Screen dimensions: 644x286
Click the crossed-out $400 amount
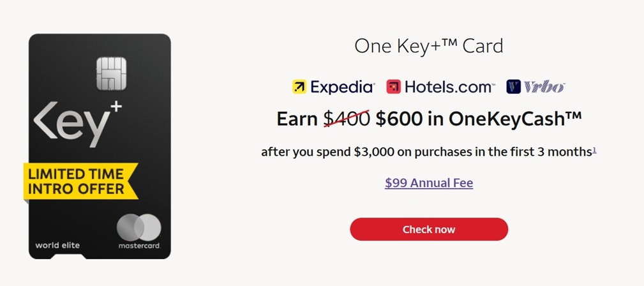[347, 119]
